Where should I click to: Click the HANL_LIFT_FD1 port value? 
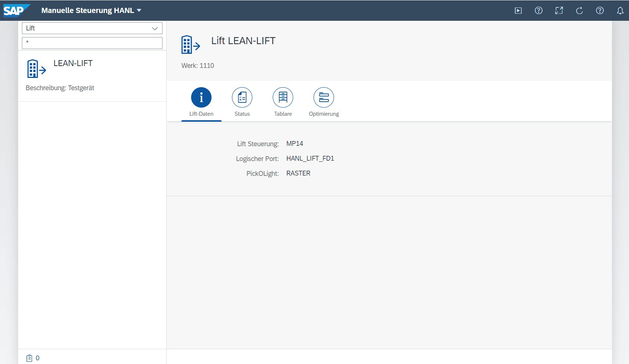[x=310, y=158]
